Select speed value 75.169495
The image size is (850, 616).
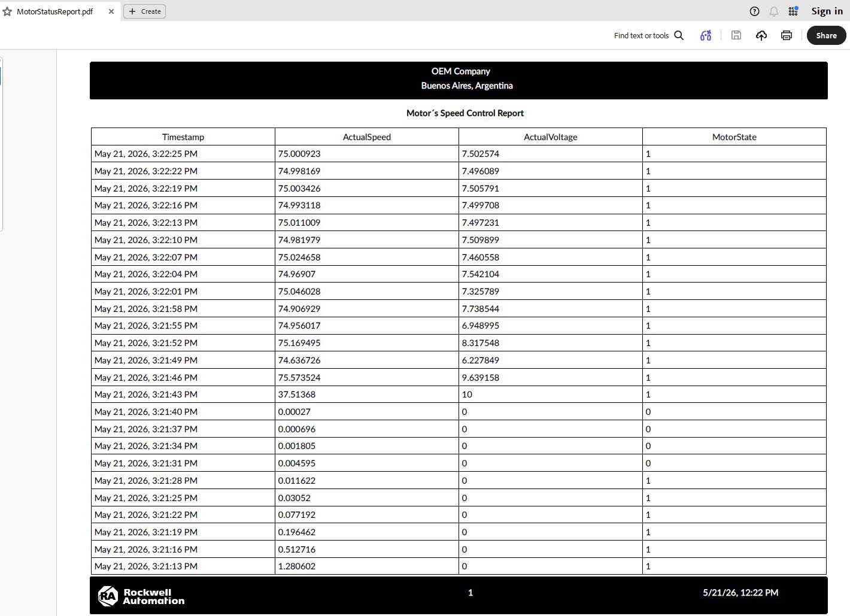299,343
